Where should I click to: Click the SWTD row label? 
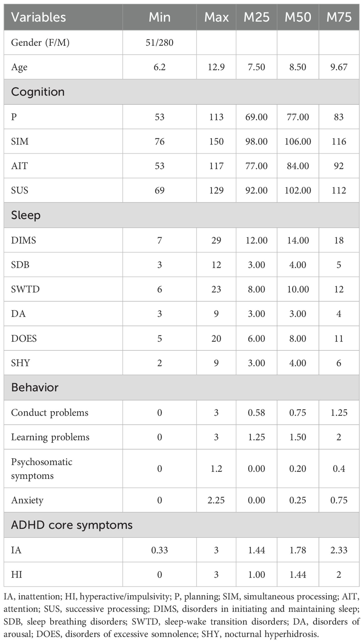point(25,289)
